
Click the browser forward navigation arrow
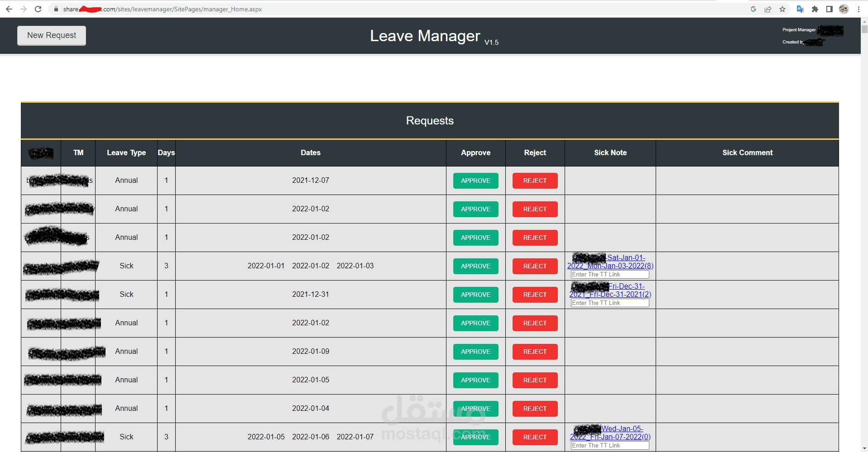click(x=24, y=9)
